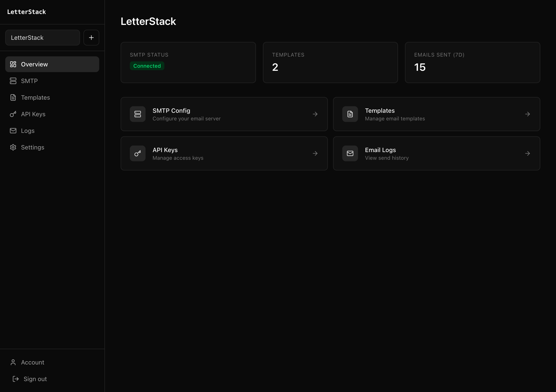Click the API Keys card key icon
556x392 pixels.
(137, 153)
